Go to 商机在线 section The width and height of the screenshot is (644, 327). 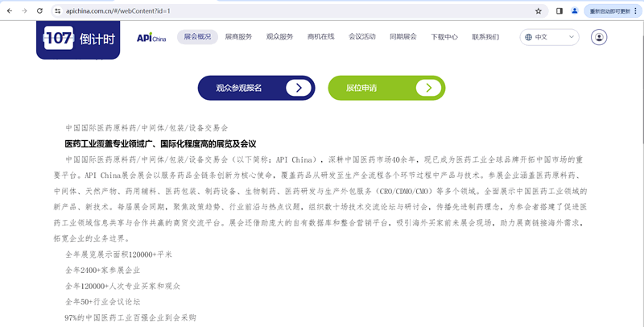coord(321,37)
